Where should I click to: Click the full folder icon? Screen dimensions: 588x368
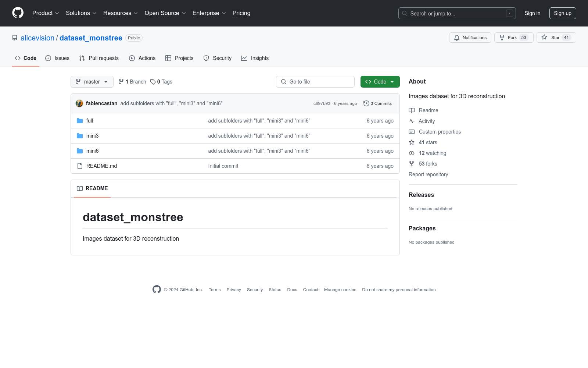[x=80, y=121]
